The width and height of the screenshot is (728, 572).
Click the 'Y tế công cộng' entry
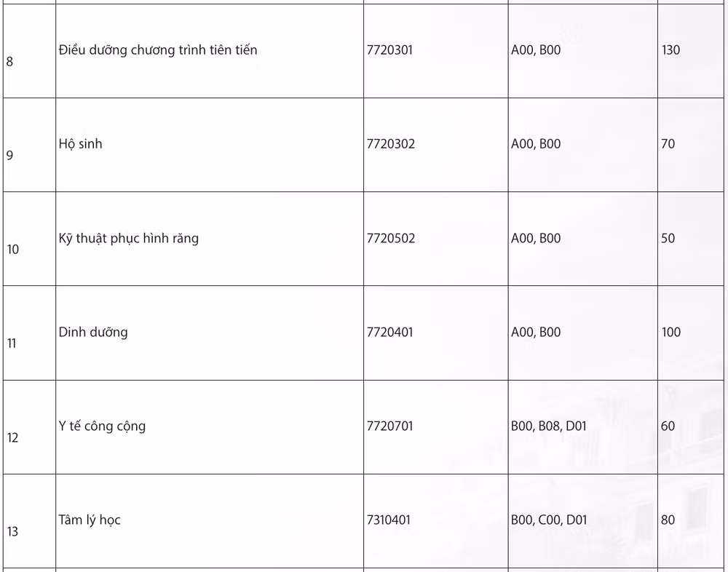pyautogui.click(x=102, y=426)
